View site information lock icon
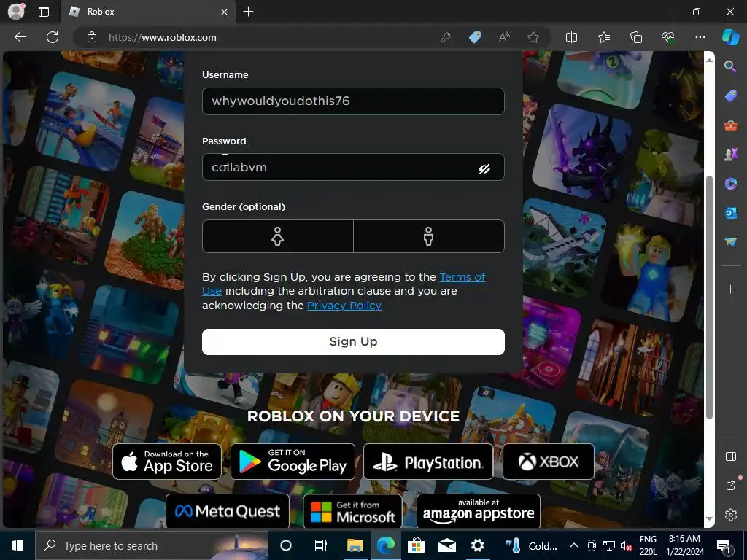 [x=92, y=37]
